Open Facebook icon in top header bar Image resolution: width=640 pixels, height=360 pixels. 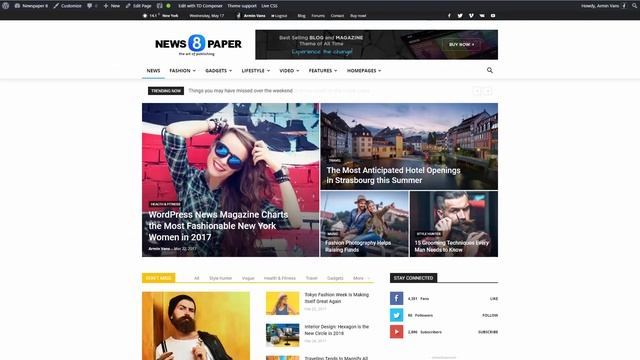pos(449,16)
